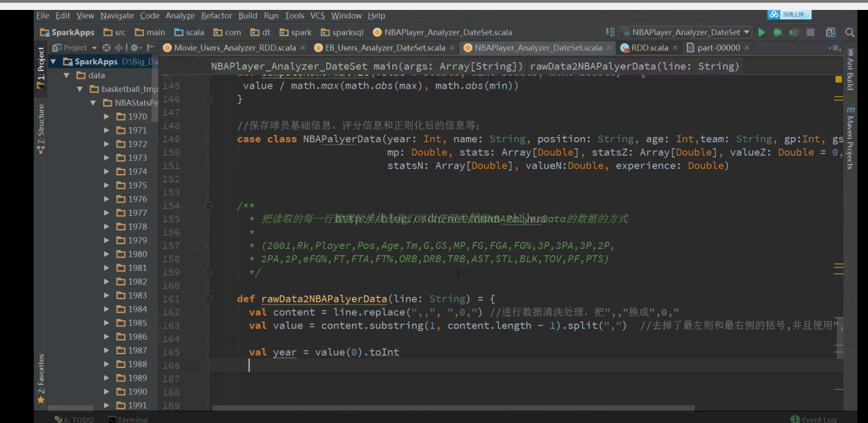Open the Project Structure icon in the toolbar
The height and width of the screenshot is (423, 868).
coord(831,32)
